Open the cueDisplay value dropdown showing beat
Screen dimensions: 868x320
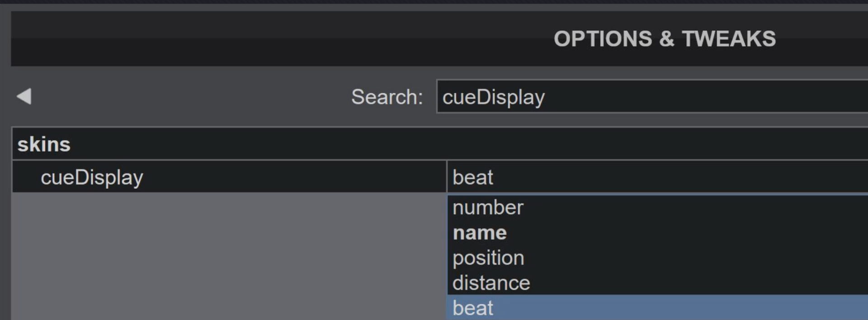657,177
